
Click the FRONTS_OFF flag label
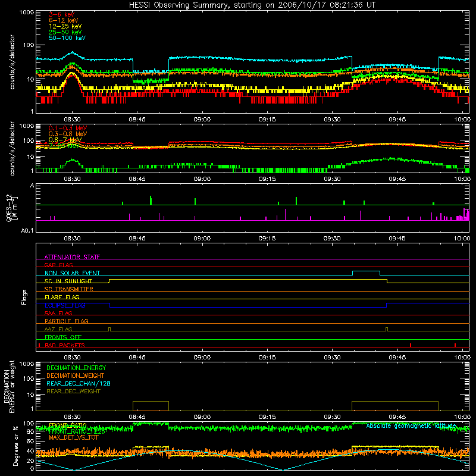63,337
